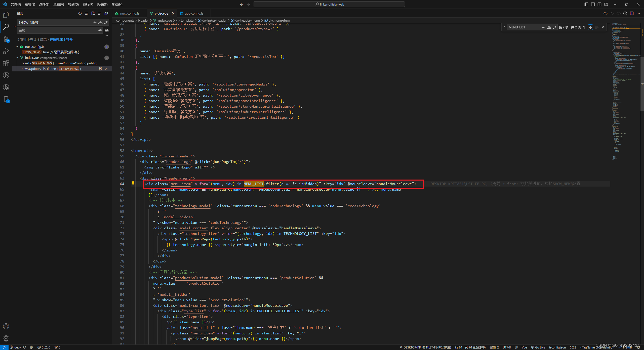
Task: Click the Replace All icon
Action: (107, 30)
